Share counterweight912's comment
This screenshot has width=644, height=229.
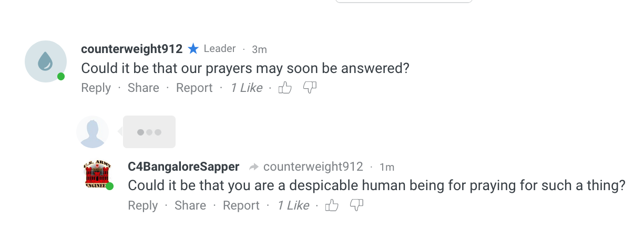143,88
